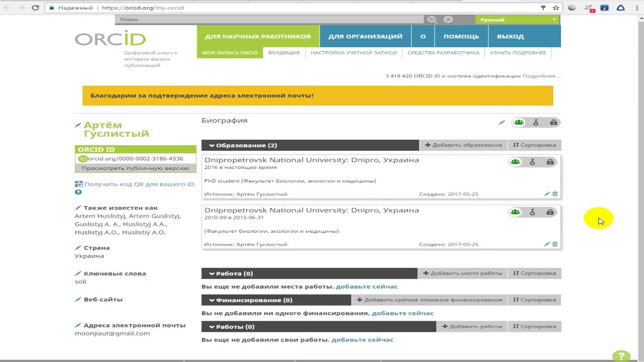Open Сортировка for Работы section

click(x=534, y=327)
